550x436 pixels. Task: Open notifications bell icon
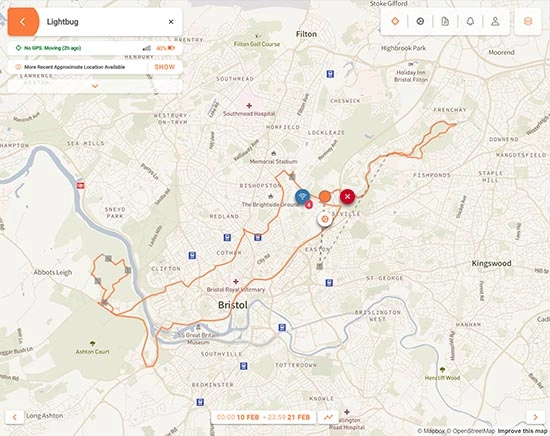point(470,21)
